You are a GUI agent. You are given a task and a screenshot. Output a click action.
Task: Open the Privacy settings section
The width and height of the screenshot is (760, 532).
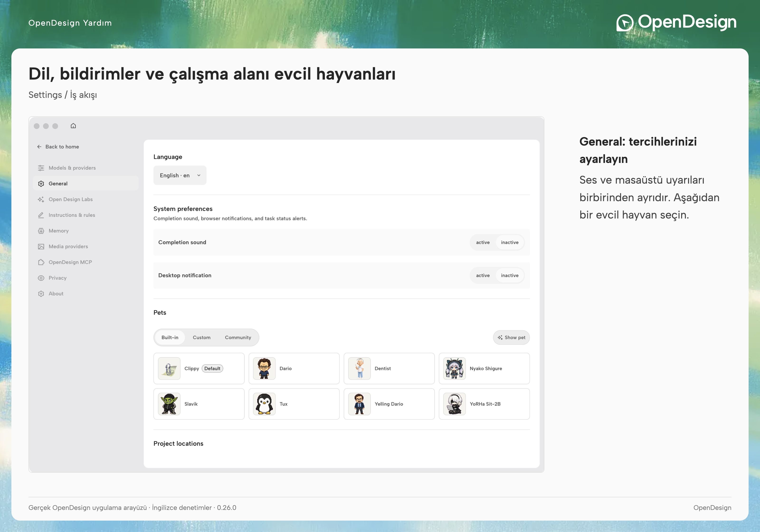pos(86,278)
